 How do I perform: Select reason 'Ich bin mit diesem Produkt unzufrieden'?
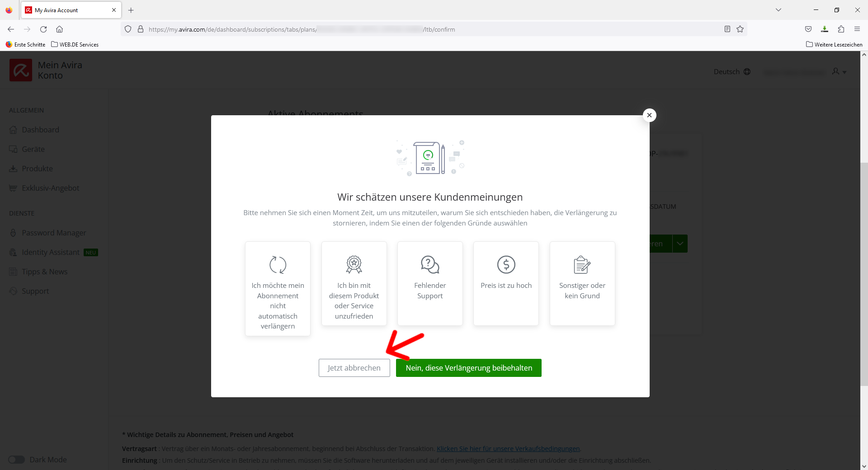(354, 283)
